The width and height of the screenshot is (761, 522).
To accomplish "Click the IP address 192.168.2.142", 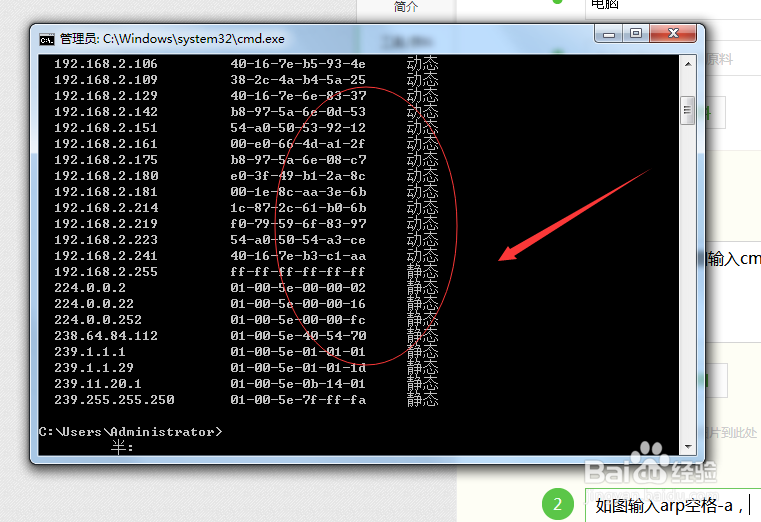I will click(106, 112).
